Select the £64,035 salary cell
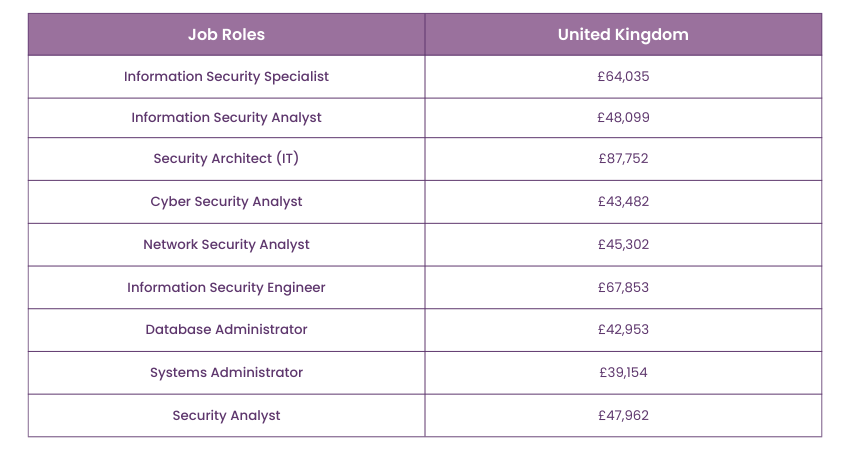The width and height of the screenshot is (850, 450). click(623, 76)
